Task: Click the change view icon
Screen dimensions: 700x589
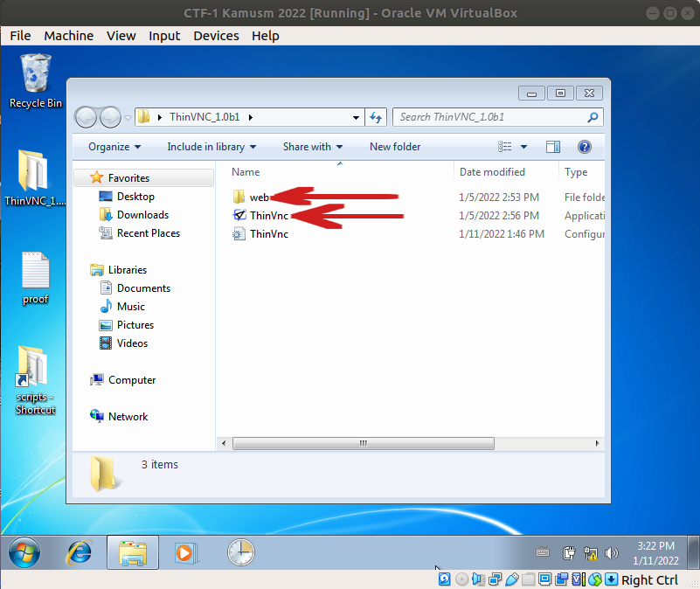Action: [x=505, y=147]
